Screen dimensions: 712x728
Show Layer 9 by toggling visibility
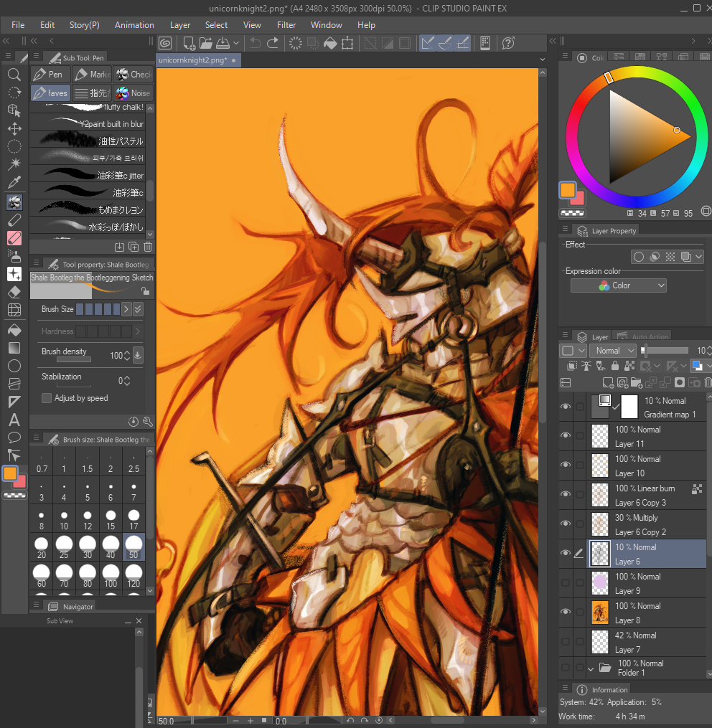[x=566, y=583]
